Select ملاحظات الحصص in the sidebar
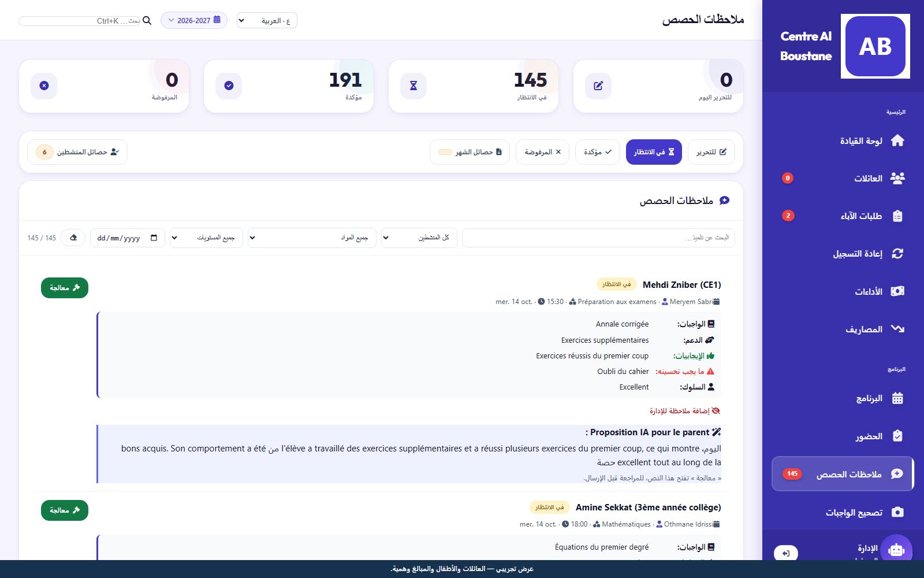924x578 pixels. pyautogui.click(x=843, y=474)
